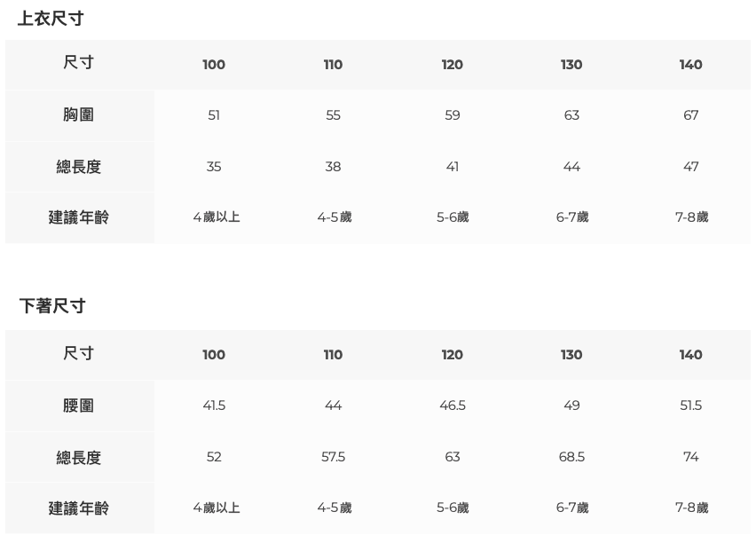The width and height of the screenshot is (756, 551).
Task: Click the 下著尺寸 heading
Action: coord(52,306)
